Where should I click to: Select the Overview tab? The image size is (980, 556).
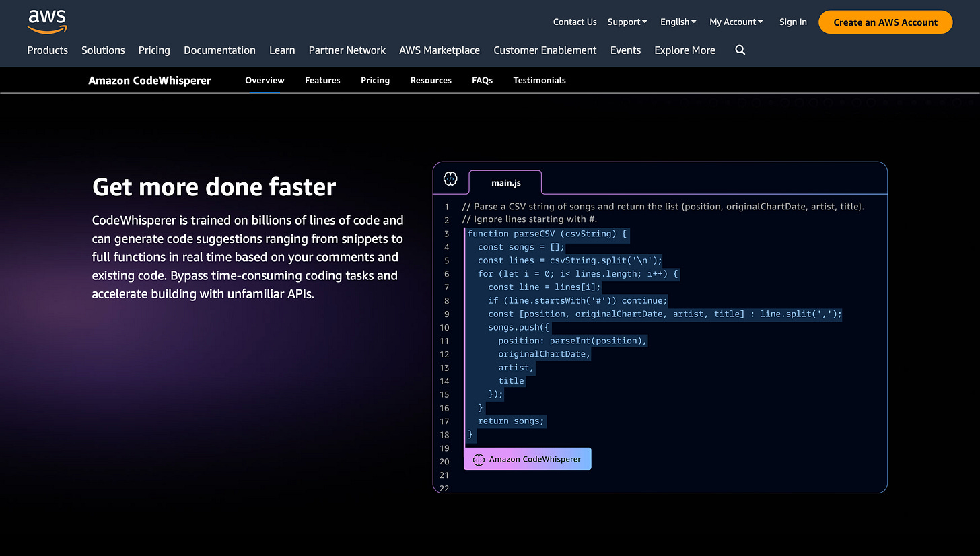[x=265, y=80]
